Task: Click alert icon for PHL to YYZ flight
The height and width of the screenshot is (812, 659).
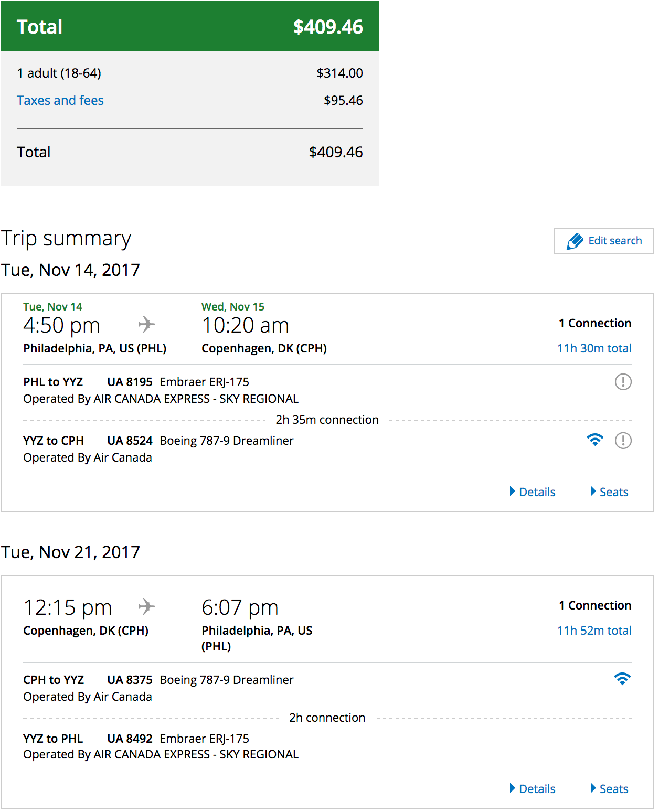Action: click(x=623, y=382)
